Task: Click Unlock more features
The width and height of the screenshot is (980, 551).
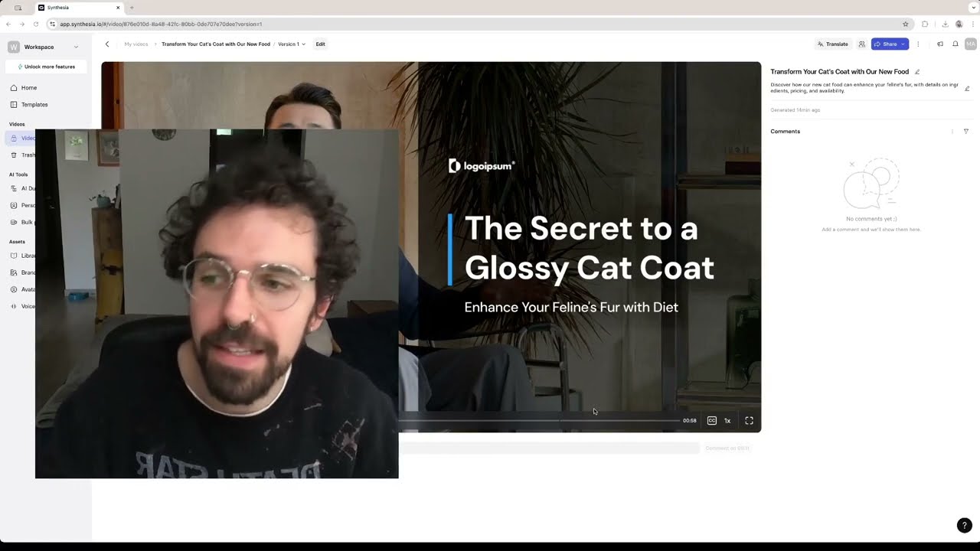Action: [x=46, y=67]
